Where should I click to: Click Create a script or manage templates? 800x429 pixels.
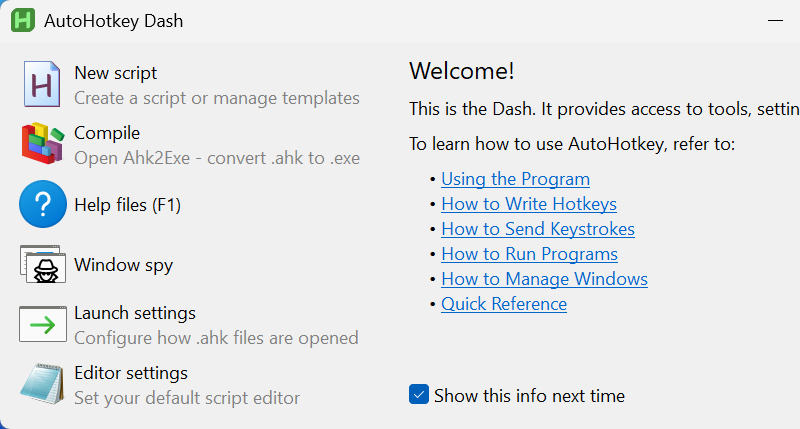tap(217, 98)
